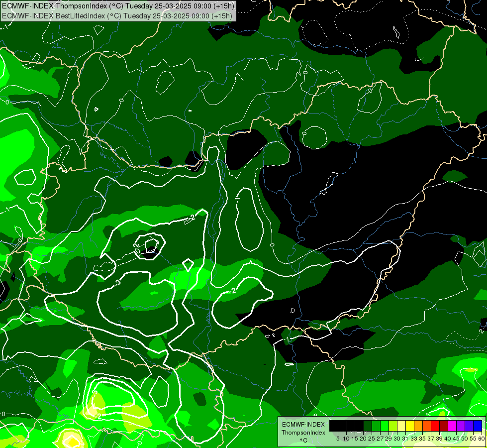Screen dimensions: 487x448
Task: Click the legend tick value 35
Action: 422,439
